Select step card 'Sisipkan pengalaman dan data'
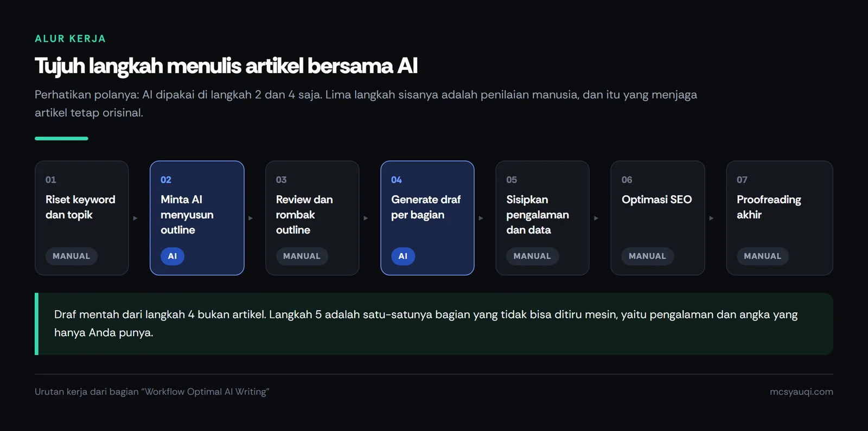Image resolution: width=868 pixels, height=431 pixels. pyautogui.click(x=542, y=218)
